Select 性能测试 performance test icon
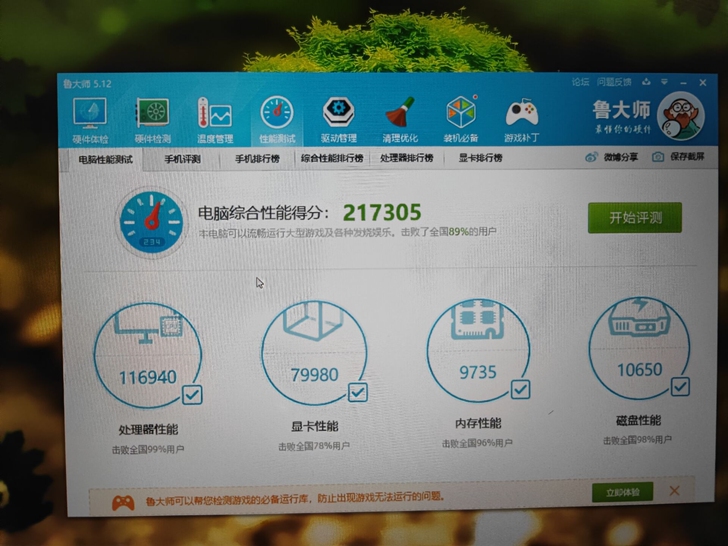 pyautogui.click(x=277, y=112)
